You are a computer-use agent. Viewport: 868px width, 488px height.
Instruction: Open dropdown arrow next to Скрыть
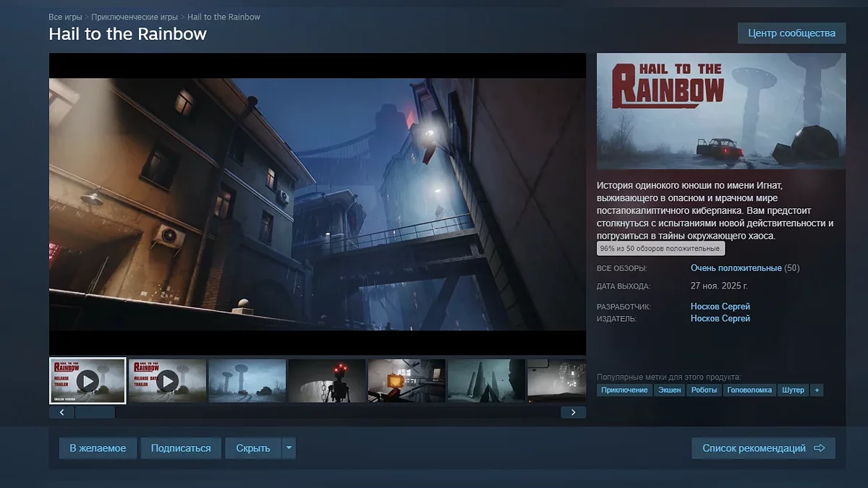pyautogui.click(x=289, y=448)
